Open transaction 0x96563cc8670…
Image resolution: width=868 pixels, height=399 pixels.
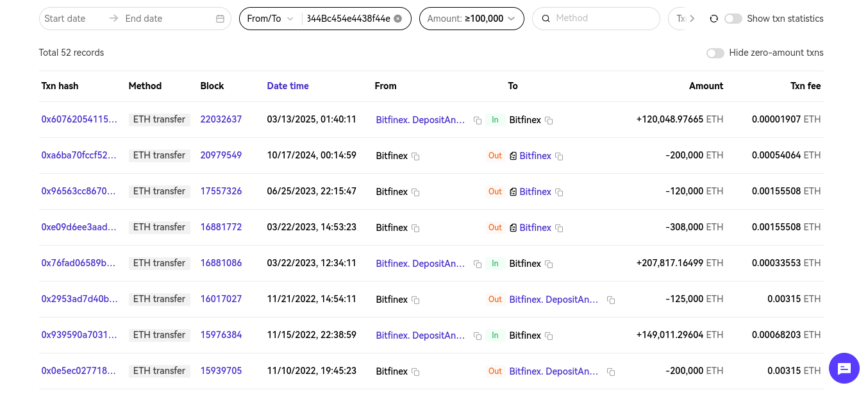pyautogui.click(x=79, y=191)
